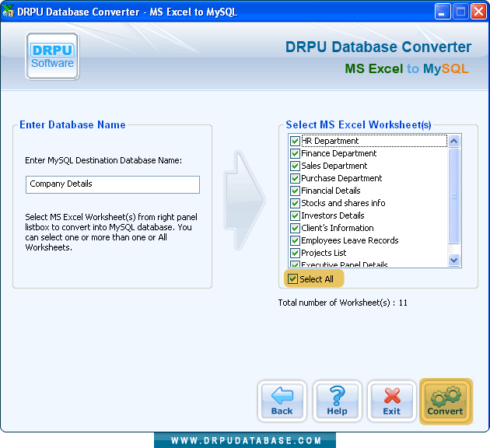Toggle the Projects List checkbox
Image resolution: width=490 pixels, height=448 pixels.
pyautogui.click(x=295, y=253)
